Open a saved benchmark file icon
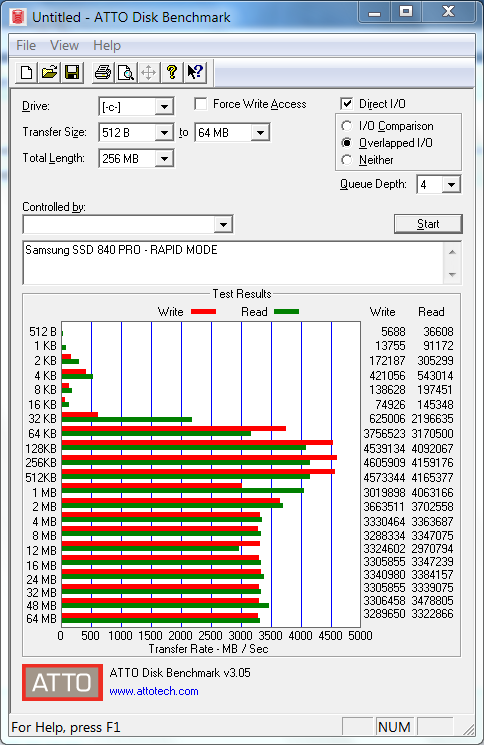 click(x=49, y=72)
